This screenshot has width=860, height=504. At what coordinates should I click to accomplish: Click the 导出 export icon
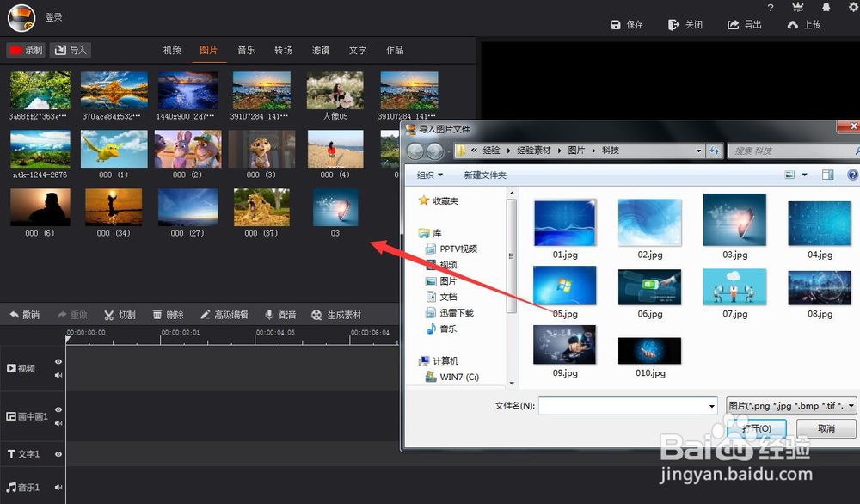(x=733, y=25)
